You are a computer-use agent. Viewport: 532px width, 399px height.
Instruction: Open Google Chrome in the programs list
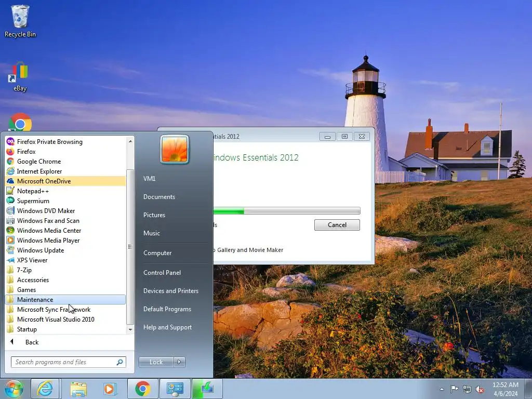point(65,162)
